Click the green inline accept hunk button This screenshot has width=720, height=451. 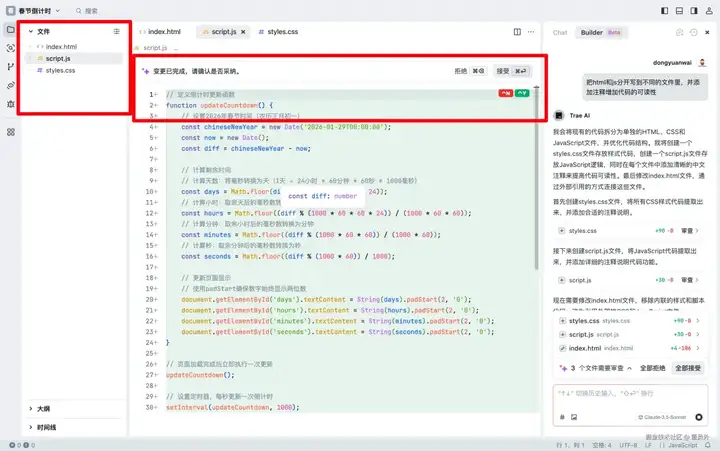[522, 93]
